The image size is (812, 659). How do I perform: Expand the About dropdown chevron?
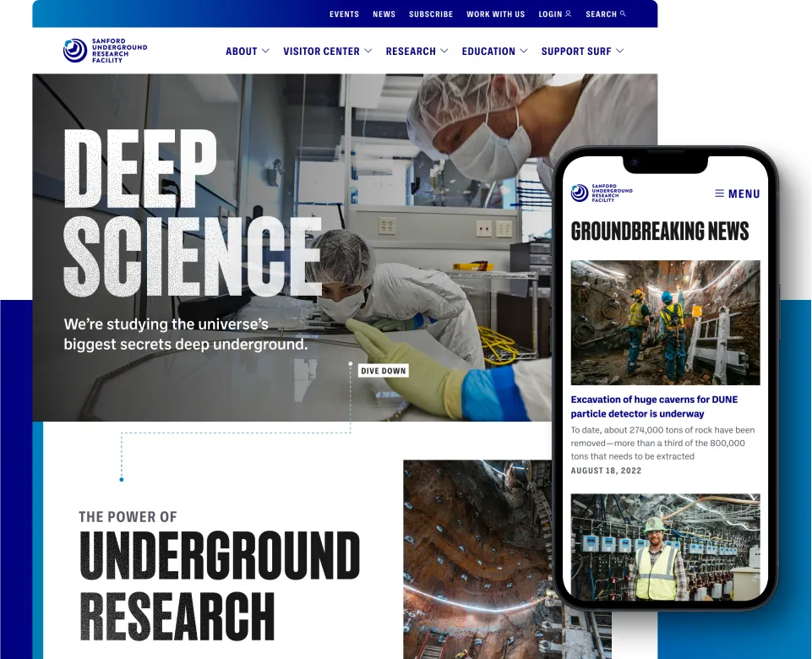[x=265, y=52]
